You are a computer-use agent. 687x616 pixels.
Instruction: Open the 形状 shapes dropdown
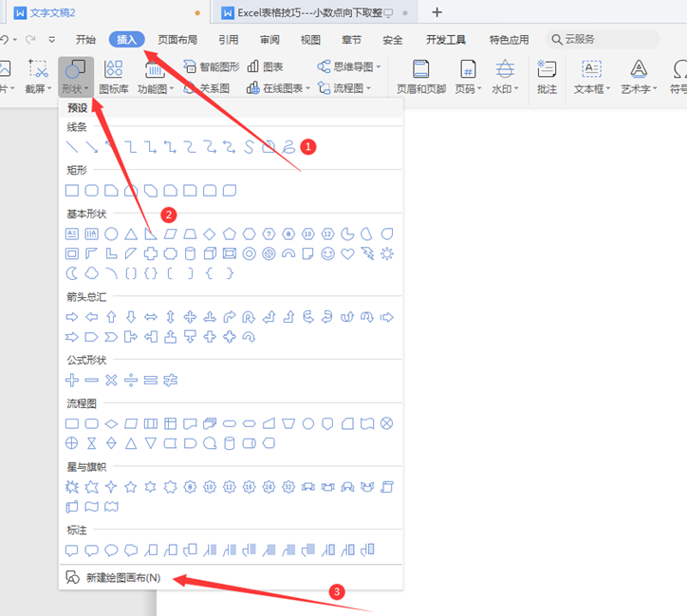(76, 76)
